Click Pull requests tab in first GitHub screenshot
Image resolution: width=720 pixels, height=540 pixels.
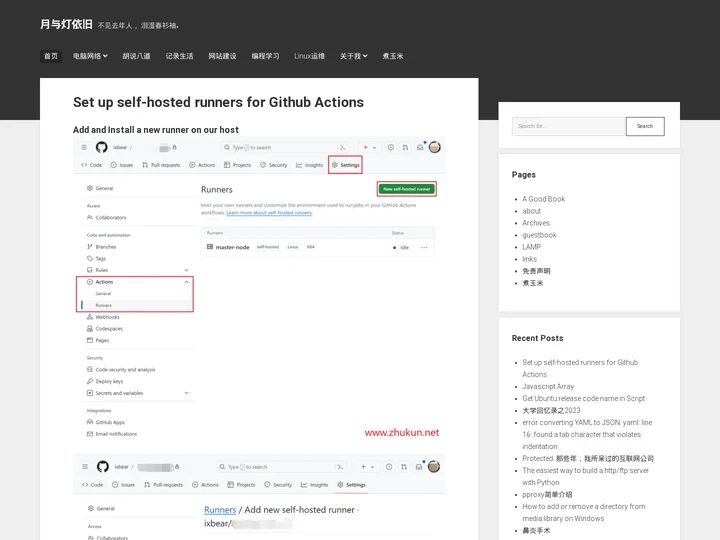click(x=161, y=165)
